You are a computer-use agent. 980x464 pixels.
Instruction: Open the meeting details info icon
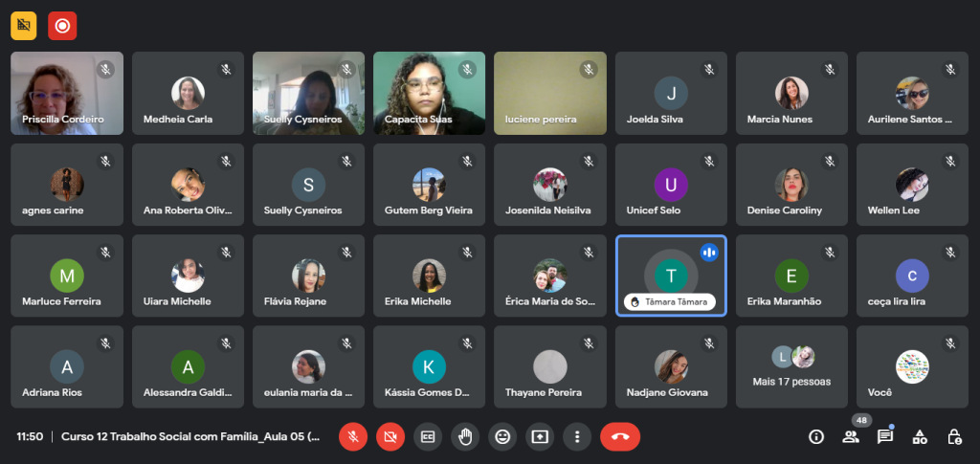pyautogui.click(x=816, y=436)
